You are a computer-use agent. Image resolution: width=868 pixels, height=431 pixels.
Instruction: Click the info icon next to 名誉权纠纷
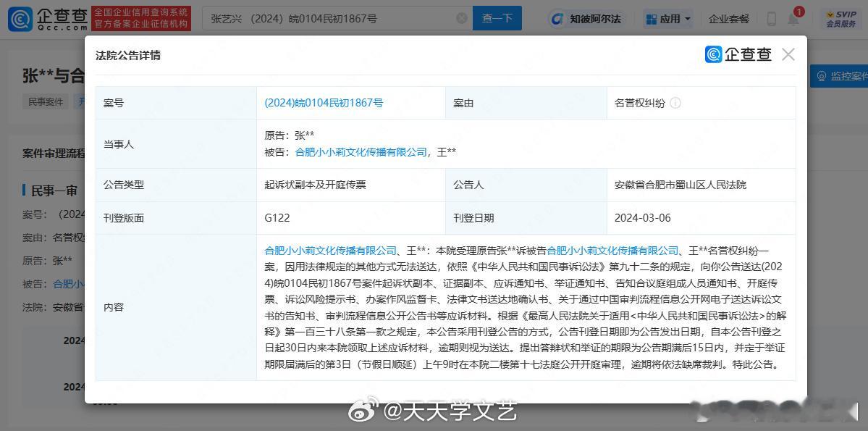pyautogui.click(x=675, y=103)
